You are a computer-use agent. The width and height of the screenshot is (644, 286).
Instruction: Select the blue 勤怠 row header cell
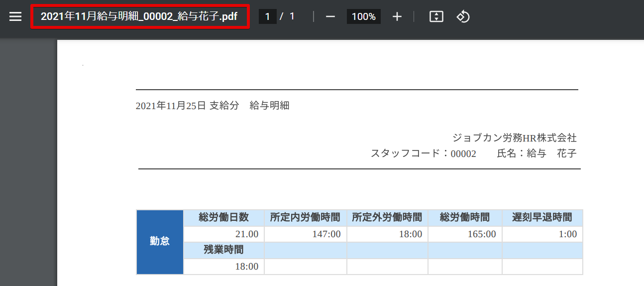point(160,242)
